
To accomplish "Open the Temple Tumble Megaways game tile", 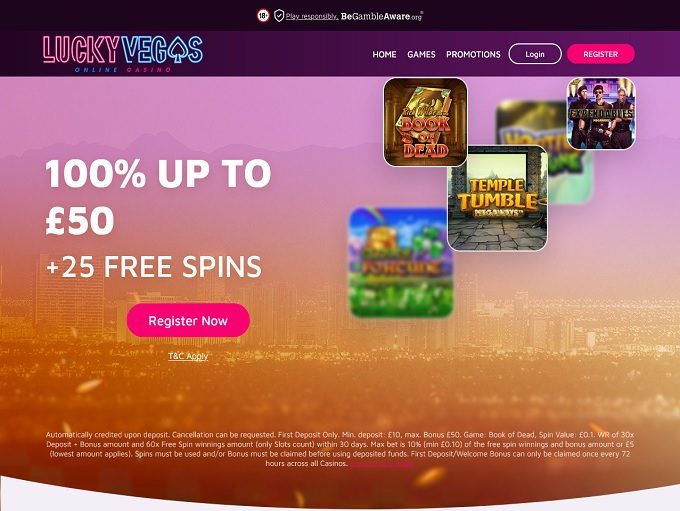I will pyautogui.click(x=497, y=198).
